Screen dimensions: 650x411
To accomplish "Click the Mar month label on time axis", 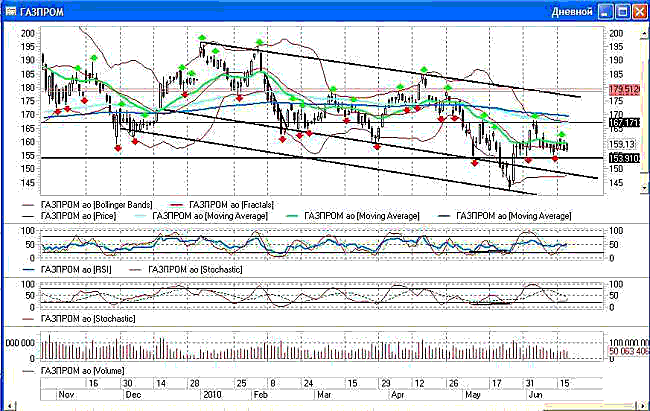I will pyautogui.click(x=324, y=394).
